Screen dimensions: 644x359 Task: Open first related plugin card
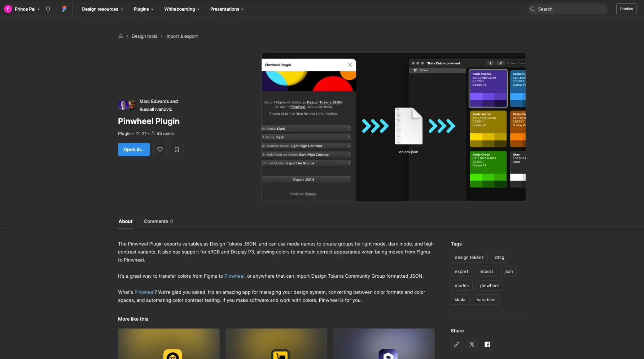click(169, 344)
